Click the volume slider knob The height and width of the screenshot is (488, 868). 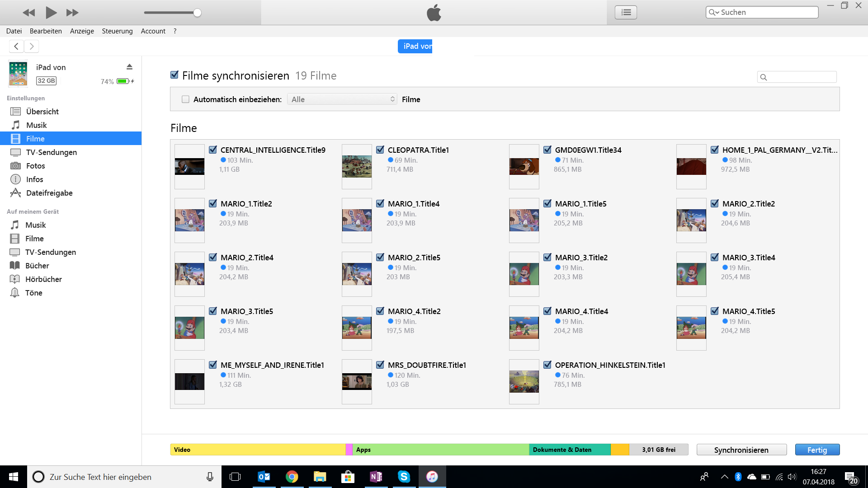(197, 13)
